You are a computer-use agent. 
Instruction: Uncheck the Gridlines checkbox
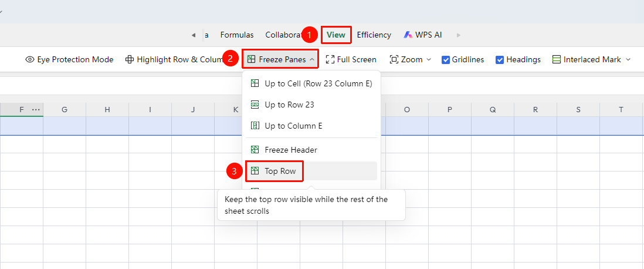(446, 60)
